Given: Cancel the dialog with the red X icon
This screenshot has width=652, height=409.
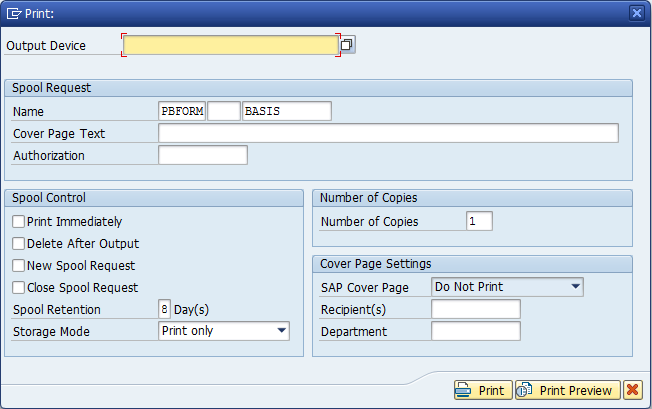Looking at the screenshot, I should pos(632,390).
